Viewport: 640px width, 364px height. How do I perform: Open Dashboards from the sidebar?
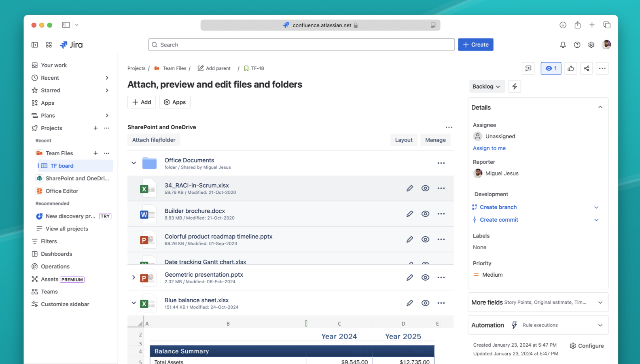56,254
